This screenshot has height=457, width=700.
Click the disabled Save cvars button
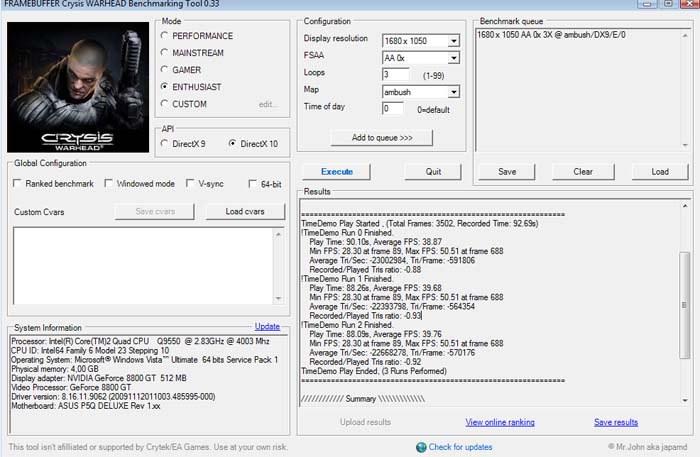[x=155, y=212]
